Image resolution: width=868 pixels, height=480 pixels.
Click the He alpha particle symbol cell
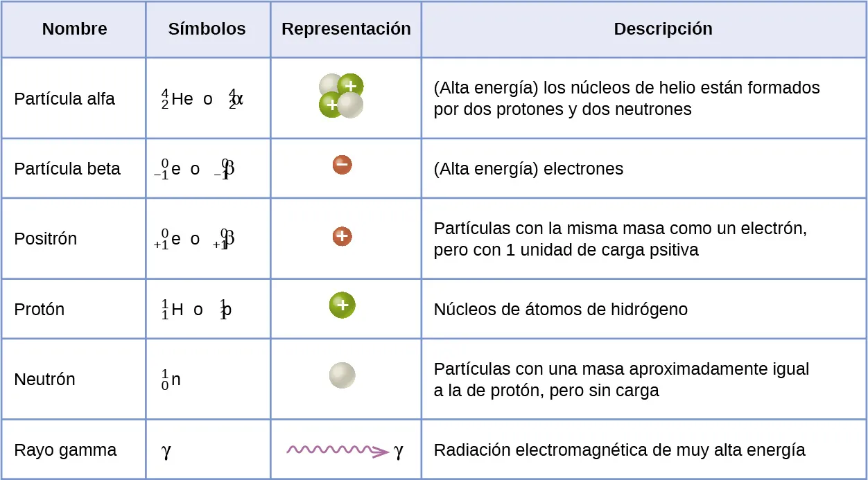[x=202, y=99]
